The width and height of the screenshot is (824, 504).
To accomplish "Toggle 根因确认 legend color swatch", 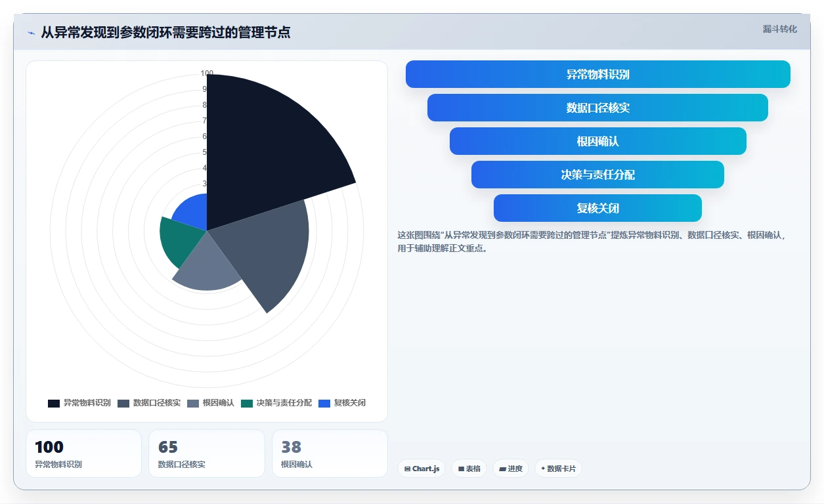I will (193, 403).
